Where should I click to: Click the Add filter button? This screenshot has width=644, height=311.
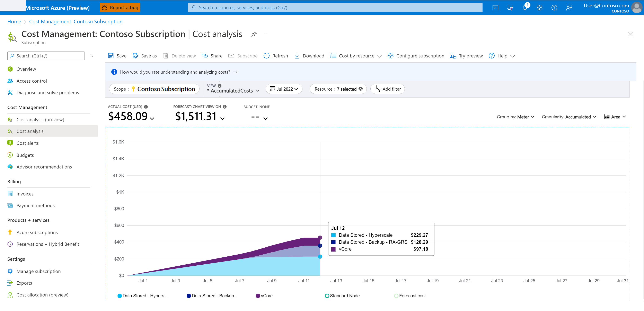coord(387,89)
